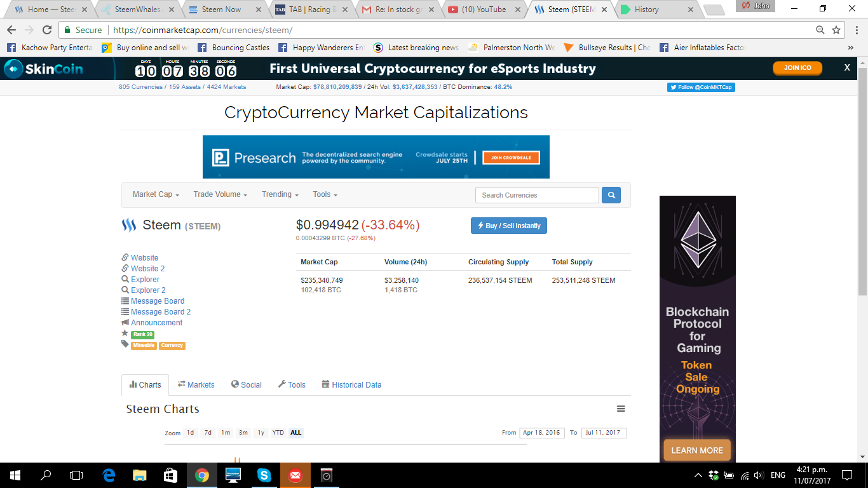The height and width of the screenshot is (488, 868).
Task: Click the Rank 20 badge
Action: (142, 334)
